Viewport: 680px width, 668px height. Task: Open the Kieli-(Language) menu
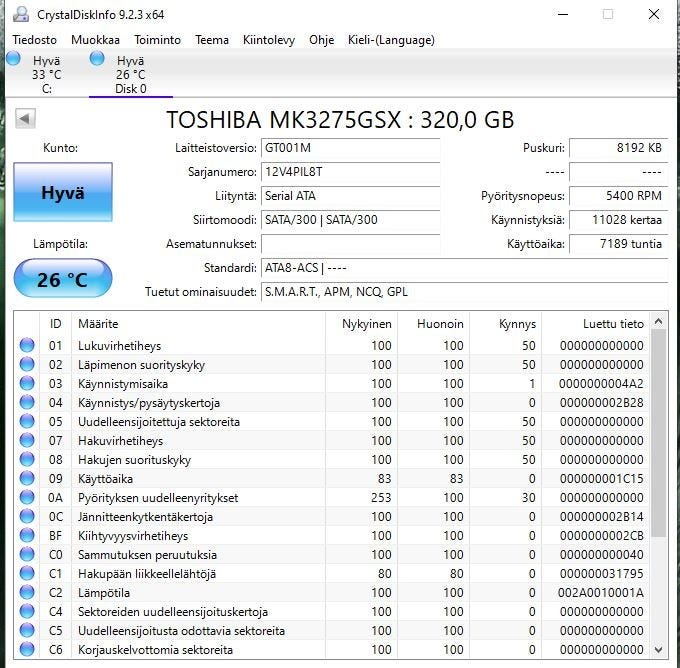(391, 40)
